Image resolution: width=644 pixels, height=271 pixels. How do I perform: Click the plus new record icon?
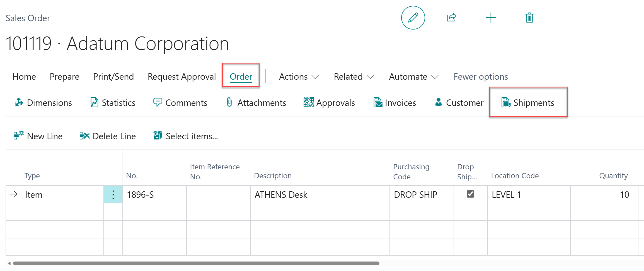(x=491, y=18)
